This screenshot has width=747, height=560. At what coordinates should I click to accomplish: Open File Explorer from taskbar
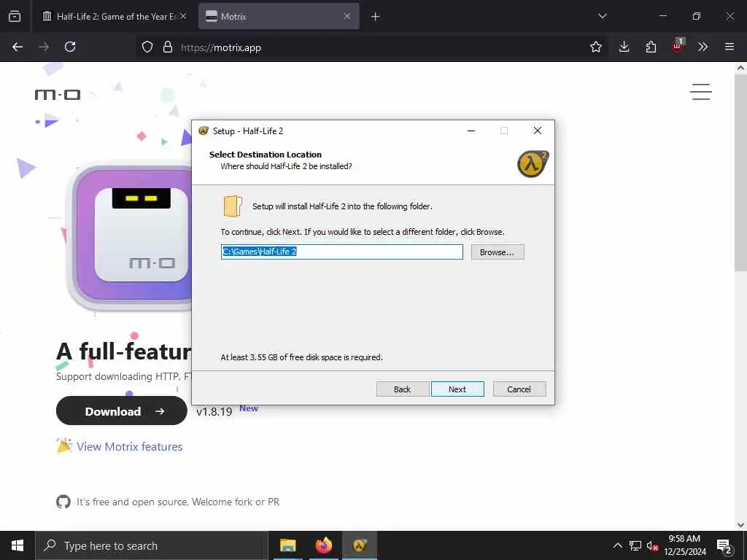(287, 545)
